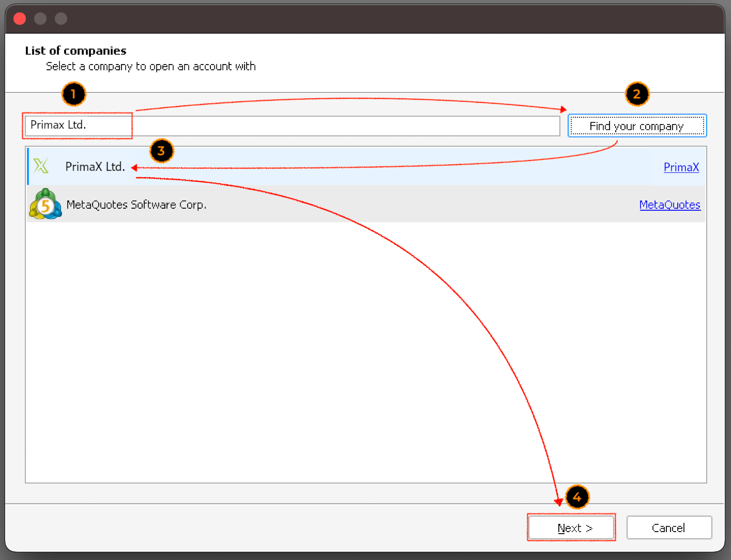The height and width of the screenshot is (560, 731).
Task: Click the MetaQuotes MT5 logo icon
Action: click(45, 205)
